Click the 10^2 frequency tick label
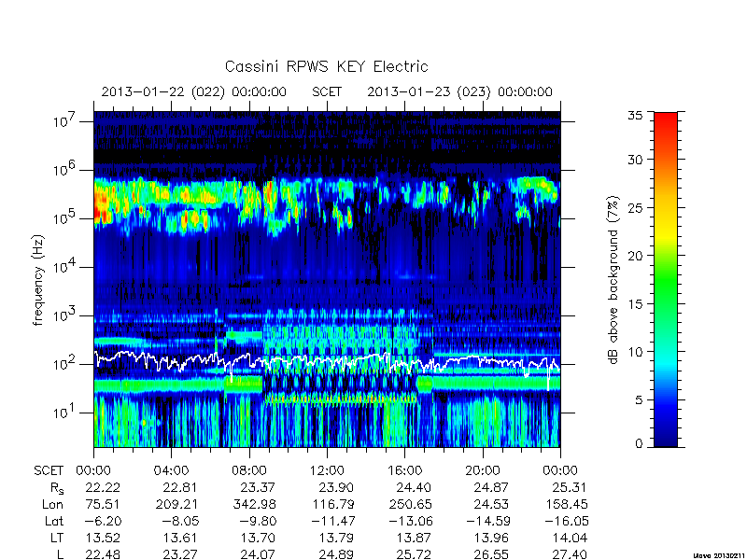The width and height of the screenshot is (747, 560). [63, 363]
